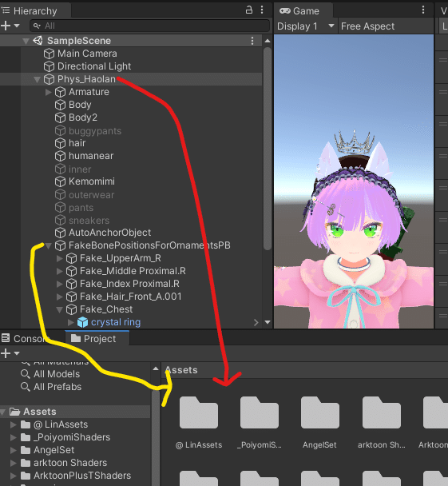
Task: Expand the Armature object
Action: pyautogui.click(x=48, y=92)
